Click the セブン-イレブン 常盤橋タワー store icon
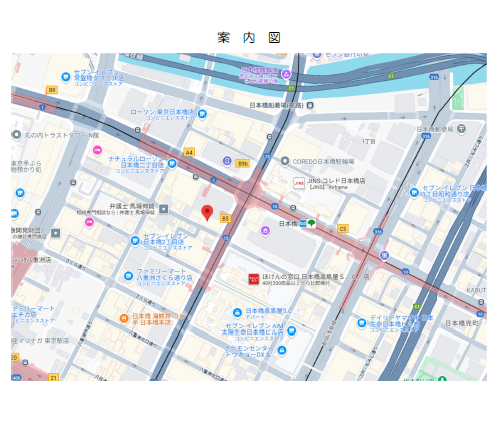The image size is (501, 425). 66,77
